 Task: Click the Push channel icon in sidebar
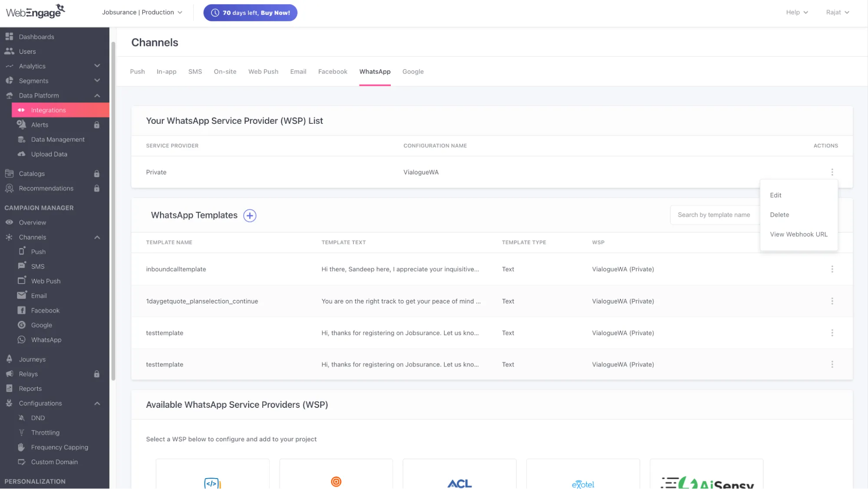pos(22,251)
